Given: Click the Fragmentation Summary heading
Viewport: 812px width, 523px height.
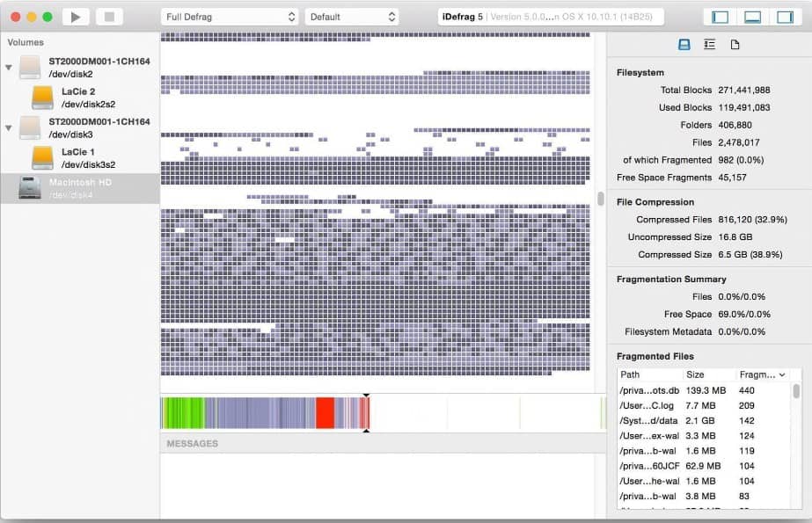Looking at the screenshot, I should coord(671,280).
